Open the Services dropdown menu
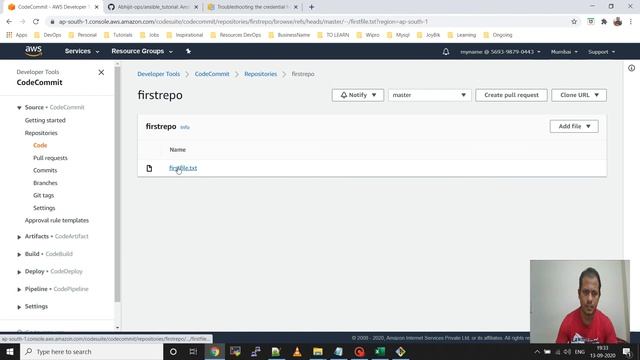 tap(82, 51)
